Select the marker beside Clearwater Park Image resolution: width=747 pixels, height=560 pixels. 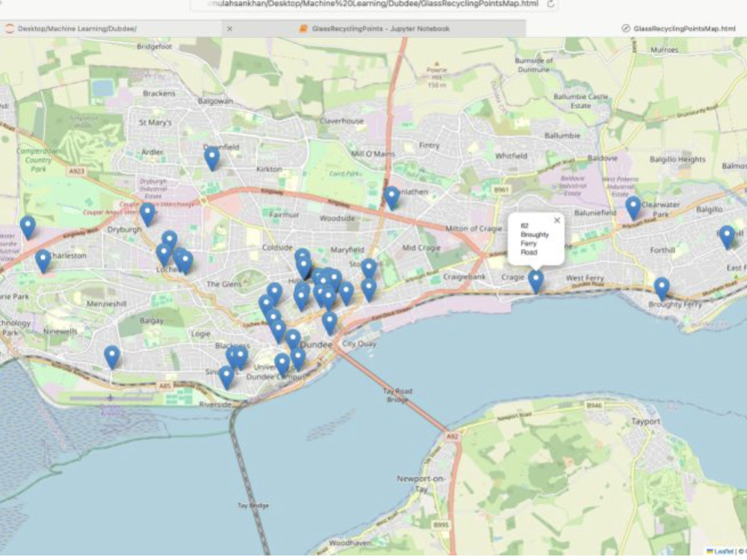click(633, 208)
